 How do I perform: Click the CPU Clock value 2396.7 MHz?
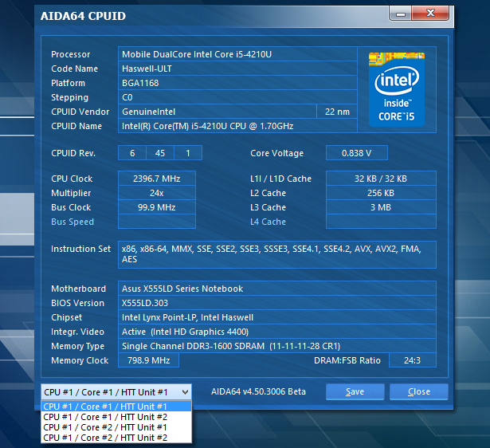(157, 179)
